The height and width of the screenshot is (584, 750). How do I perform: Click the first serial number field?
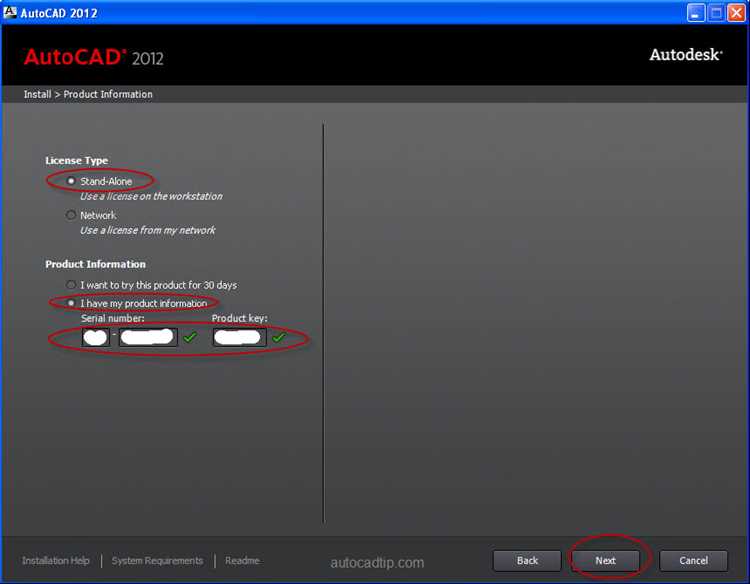pos(96,337)
